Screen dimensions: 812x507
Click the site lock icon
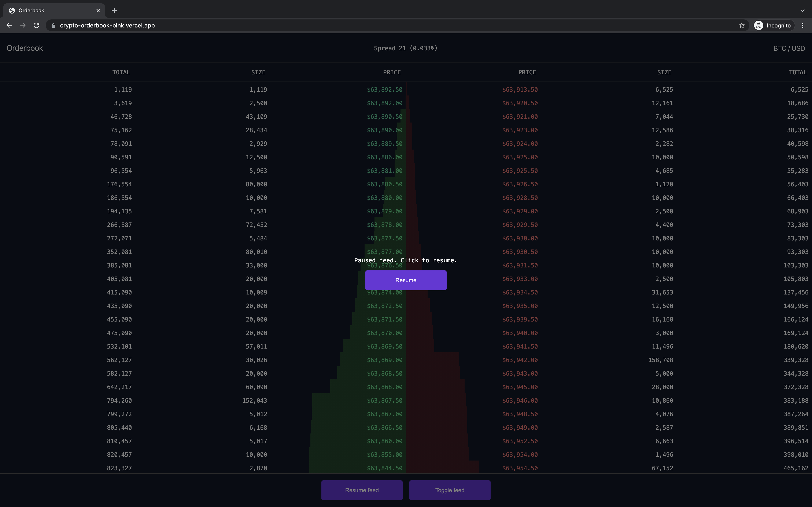pos(53,26)
